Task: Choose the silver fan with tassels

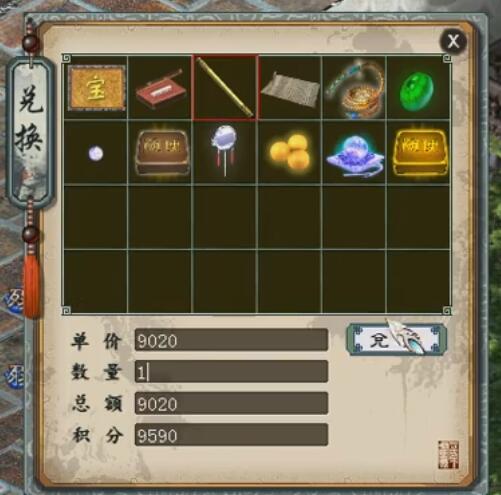Action: 225,150
